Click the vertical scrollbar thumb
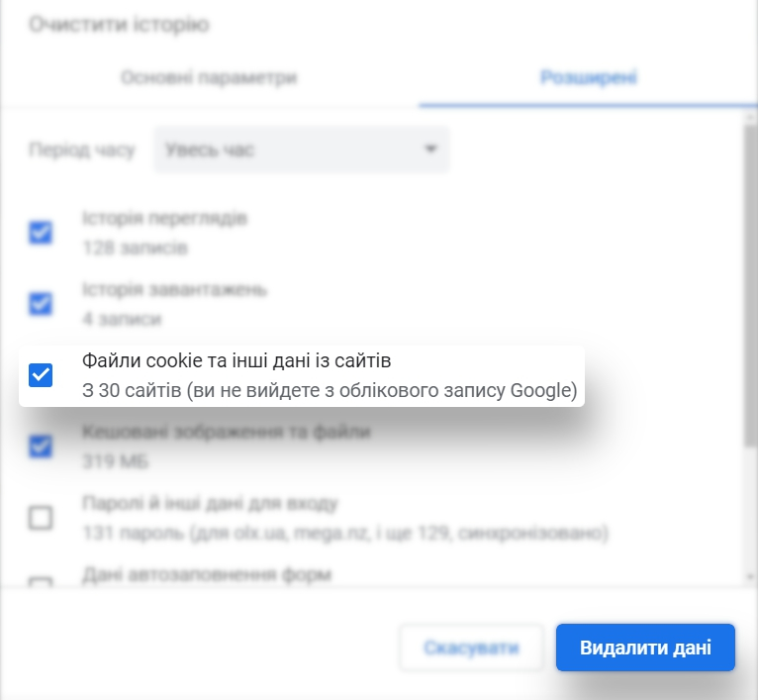 (x=750, y=287)
